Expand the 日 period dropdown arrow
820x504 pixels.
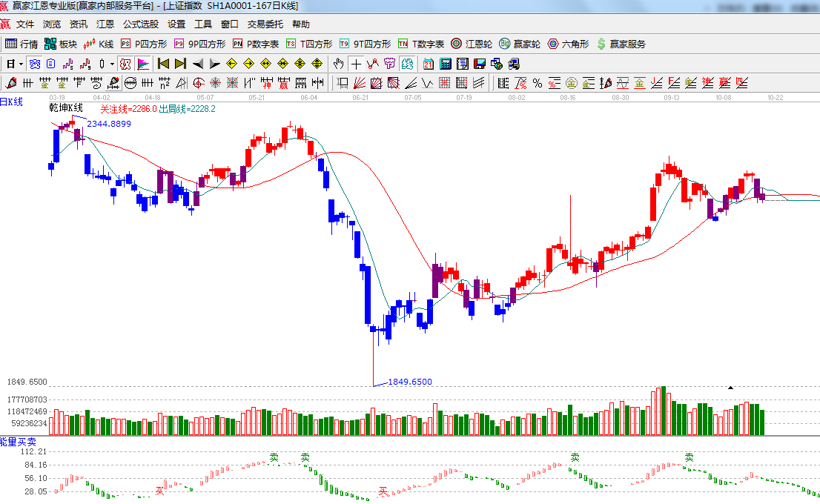coord(21,63)
